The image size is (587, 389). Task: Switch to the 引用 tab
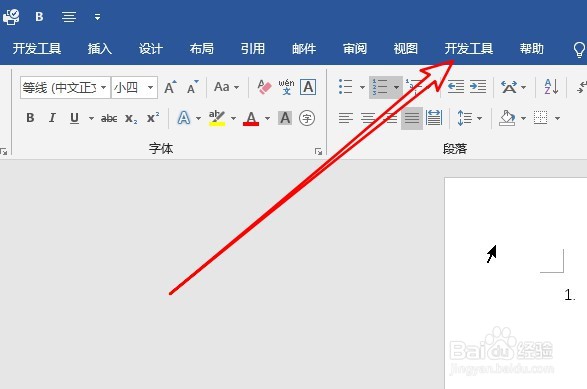(253, 49)
